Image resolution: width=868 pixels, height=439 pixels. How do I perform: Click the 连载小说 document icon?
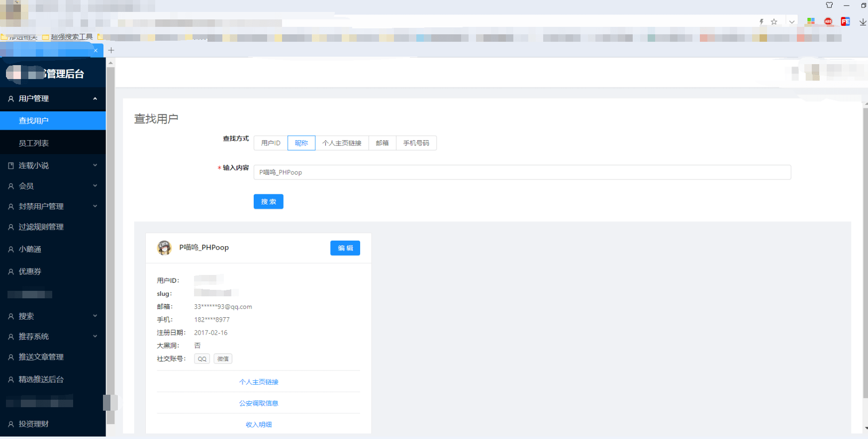point(11,166)
